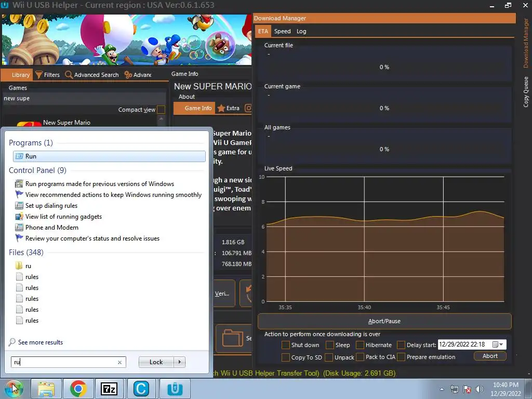Viewport: 532px width, 399px height.
Task: Open the ru folder in Files results
Action: point(23,266)
